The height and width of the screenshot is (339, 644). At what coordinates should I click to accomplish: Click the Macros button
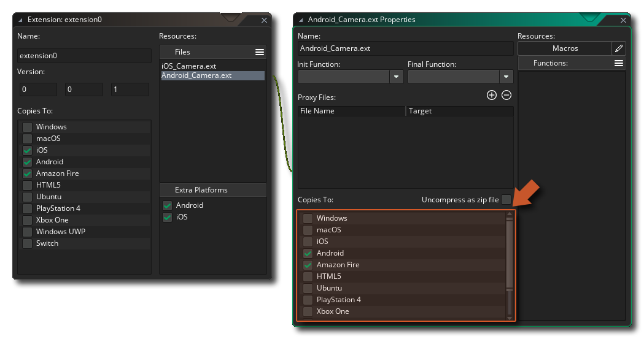565,48
